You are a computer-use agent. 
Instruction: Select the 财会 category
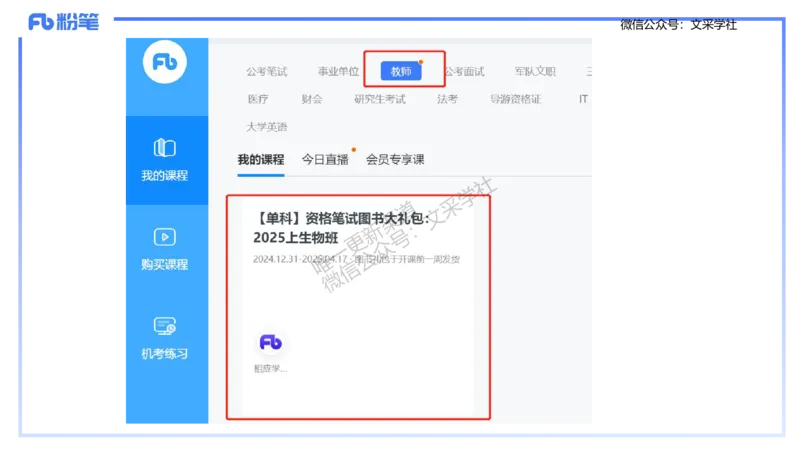tap(312, 99)
